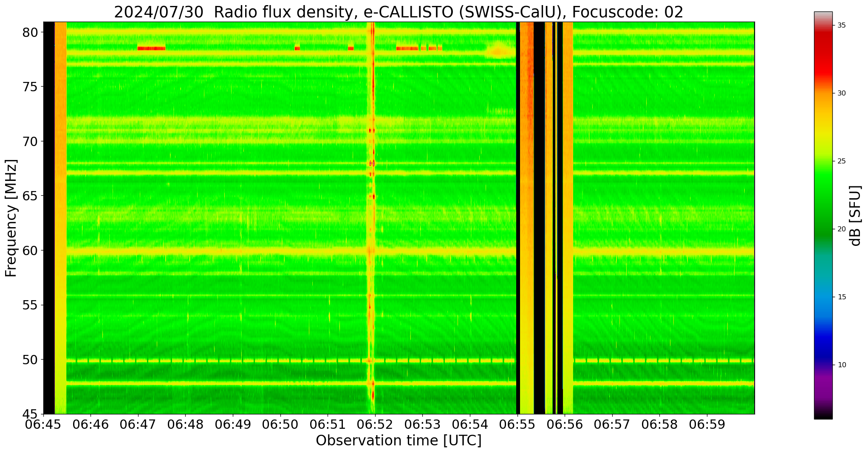The height and width of the screenshot is (453, 868).
Task: Click the colorbar tick label 25
Action: [842, 161]
